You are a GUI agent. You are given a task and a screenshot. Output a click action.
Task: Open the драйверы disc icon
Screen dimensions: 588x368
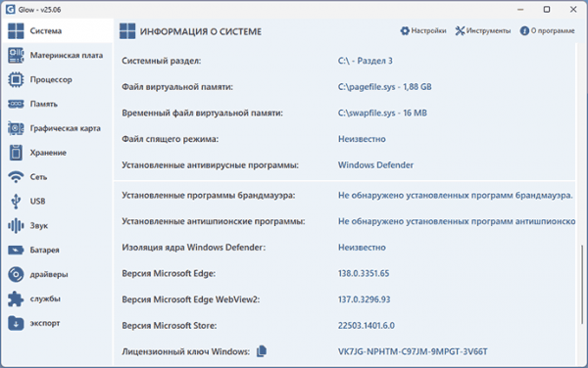point(16,274)
